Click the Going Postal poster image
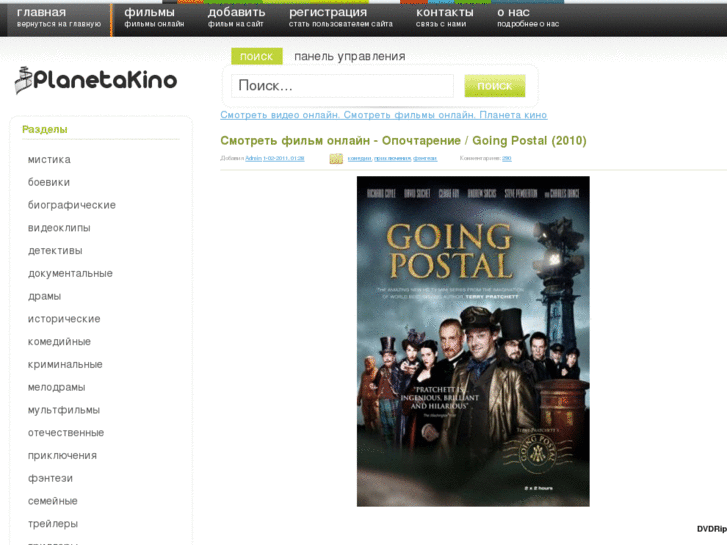 (x=473, y=341)
